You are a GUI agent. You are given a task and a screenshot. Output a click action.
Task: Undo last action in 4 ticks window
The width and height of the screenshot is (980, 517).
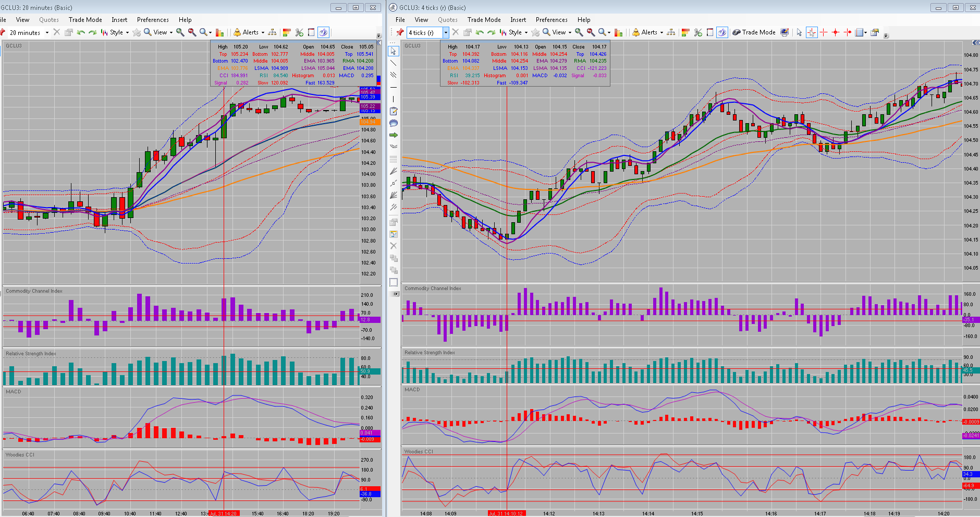coord(480,32)
